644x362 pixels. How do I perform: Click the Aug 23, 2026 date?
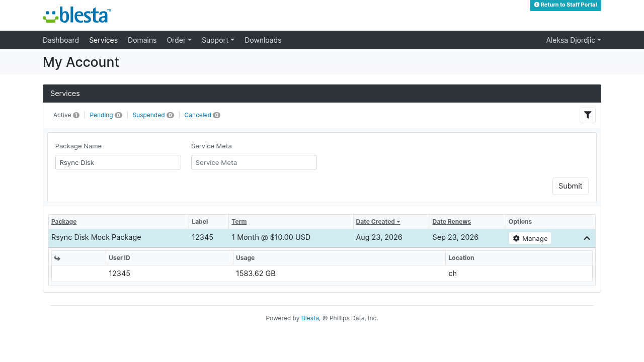click(379, 237)
